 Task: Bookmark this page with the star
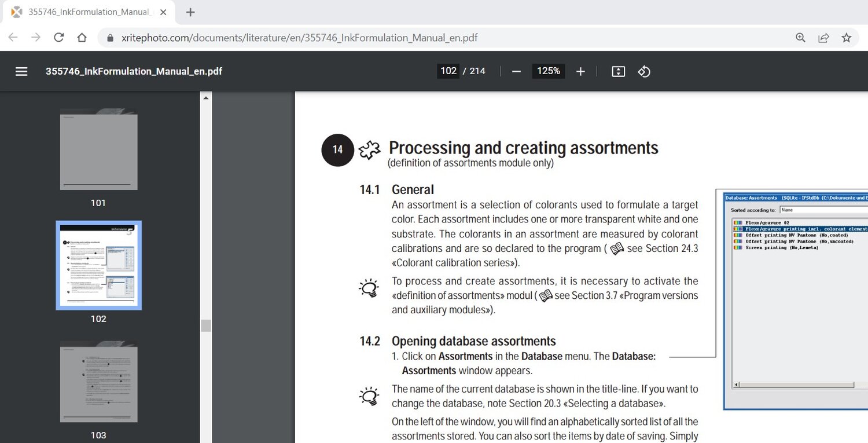pyautogui.click(x=847, y=38)
